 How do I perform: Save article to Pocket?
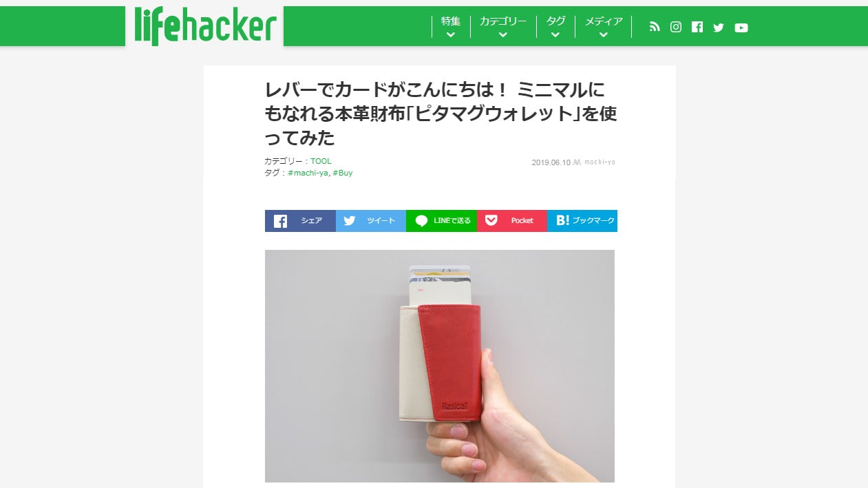click(x=512, y=221)
